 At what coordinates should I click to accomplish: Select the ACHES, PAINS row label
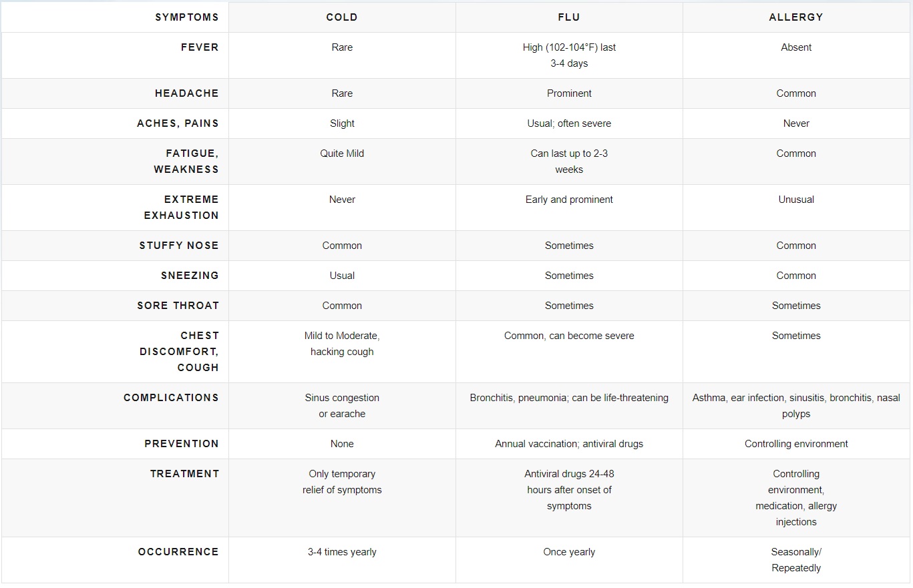tap(178, 123)
